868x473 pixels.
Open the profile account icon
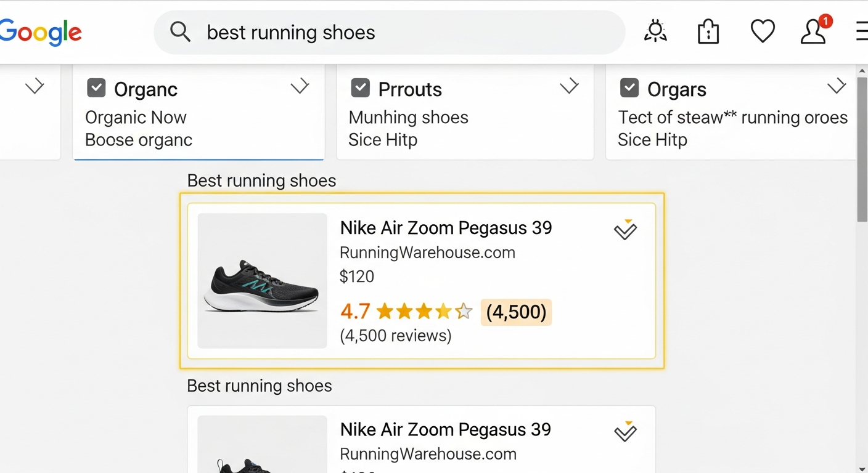813,31
